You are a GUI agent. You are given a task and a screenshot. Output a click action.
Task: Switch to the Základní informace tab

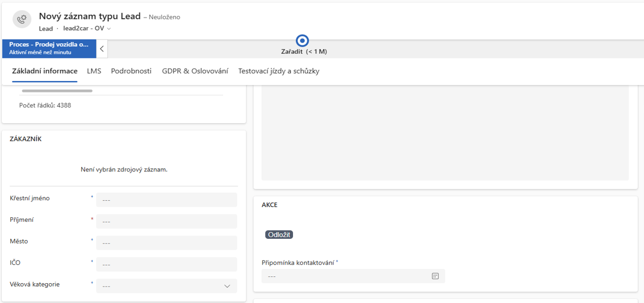pyautogui.click(x=45, y=71)
